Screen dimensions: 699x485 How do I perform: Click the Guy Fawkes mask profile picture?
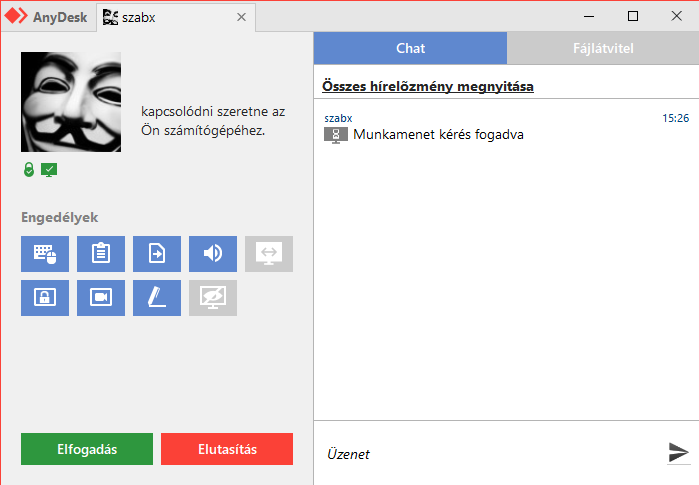pyautogui.click(x=71, y=102)
